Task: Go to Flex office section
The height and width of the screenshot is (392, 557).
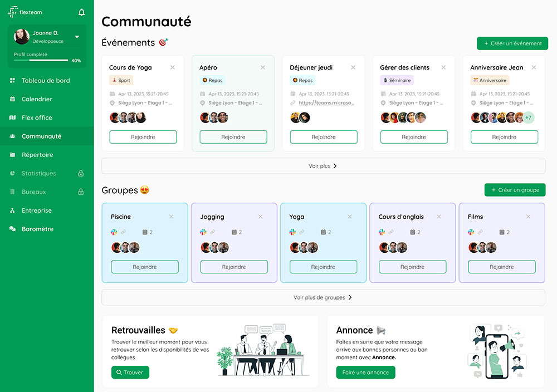Action: pyautogui.click(x=37, y=117)
